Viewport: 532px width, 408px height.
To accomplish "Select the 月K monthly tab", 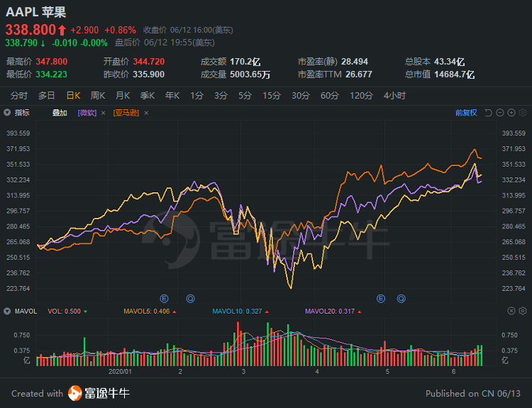I will (123, 96).
